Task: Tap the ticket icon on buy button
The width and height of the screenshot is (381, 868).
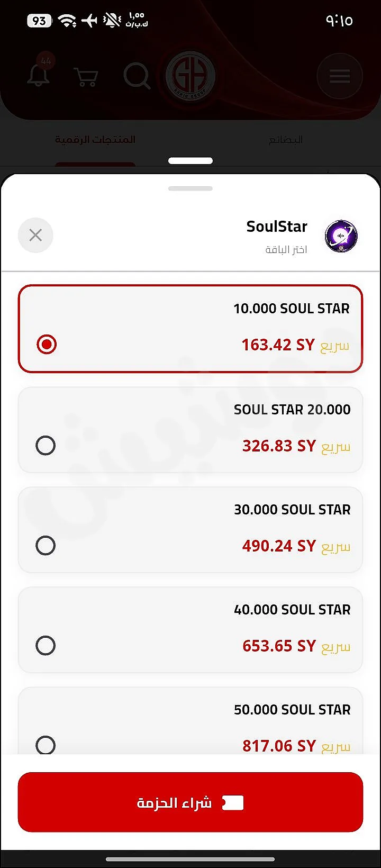Action: pos(233,803)
